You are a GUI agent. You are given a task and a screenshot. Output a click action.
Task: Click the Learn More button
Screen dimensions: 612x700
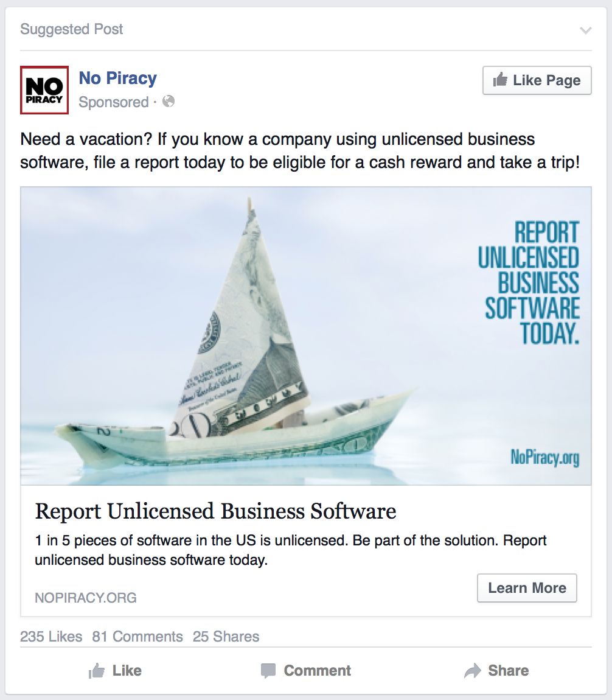pyautogui.click(x=527, y=588)
